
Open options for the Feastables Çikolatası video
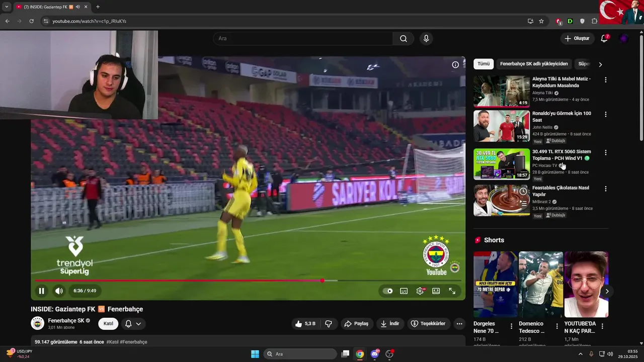[x=605, y=189]
